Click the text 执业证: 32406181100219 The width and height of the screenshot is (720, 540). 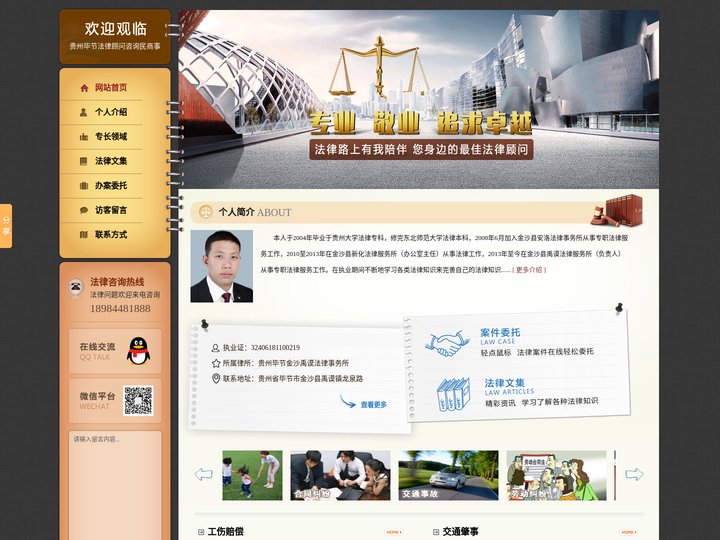[261, 348]
